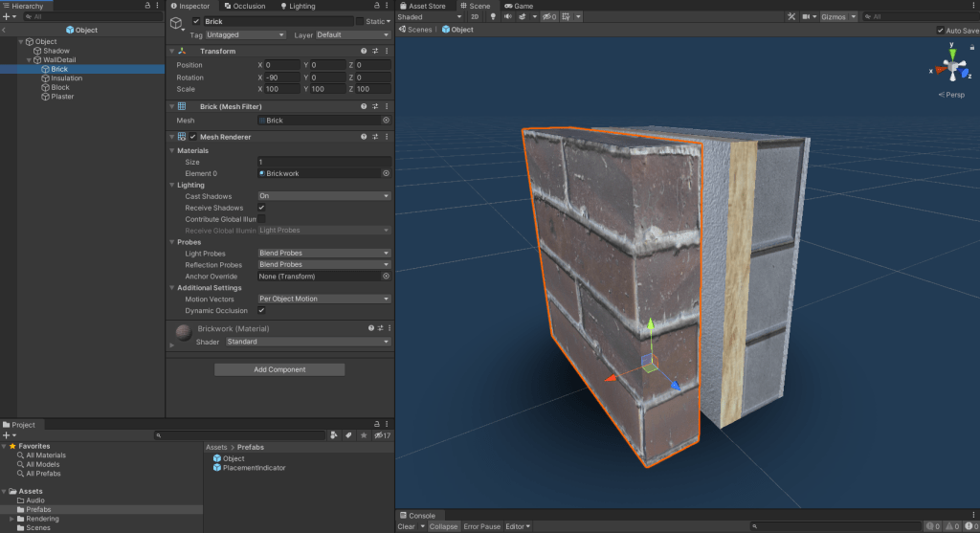Viewport: 980px width, 533px height.
Task: Open the Cast Shadows dropdown
Action: [x=323, y=196]
